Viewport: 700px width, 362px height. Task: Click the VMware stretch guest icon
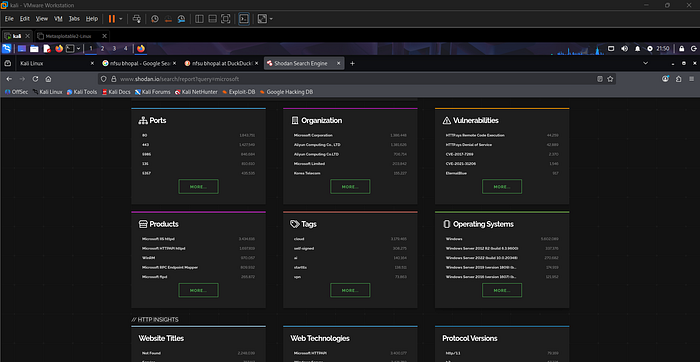pos(262,19)
